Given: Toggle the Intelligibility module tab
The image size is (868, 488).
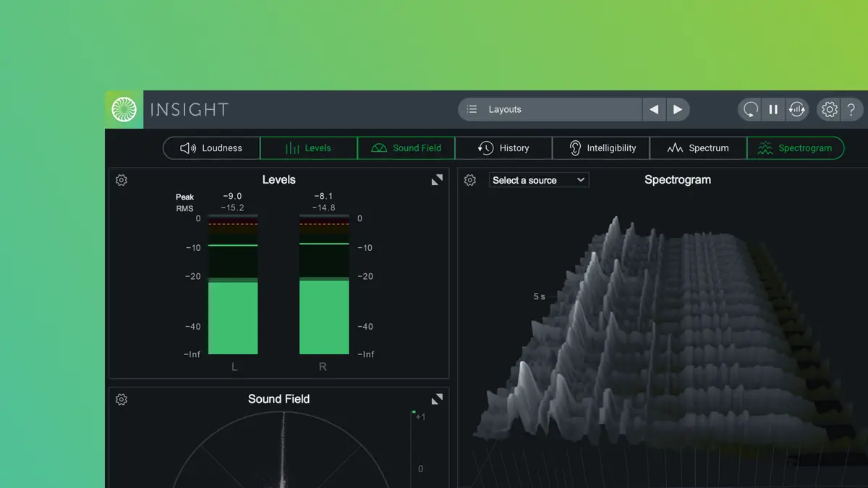Looking at the screenshot, I should click(x=601, y=147).
